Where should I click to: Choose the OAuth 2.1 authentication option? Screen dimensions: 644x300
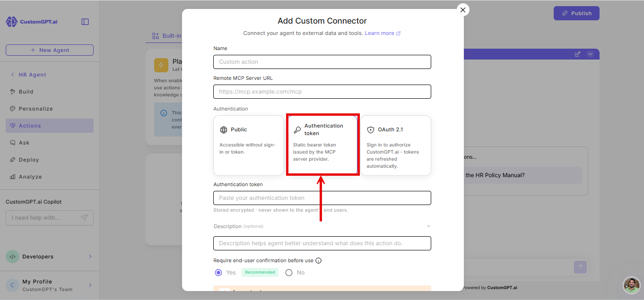tap(396, 146)
